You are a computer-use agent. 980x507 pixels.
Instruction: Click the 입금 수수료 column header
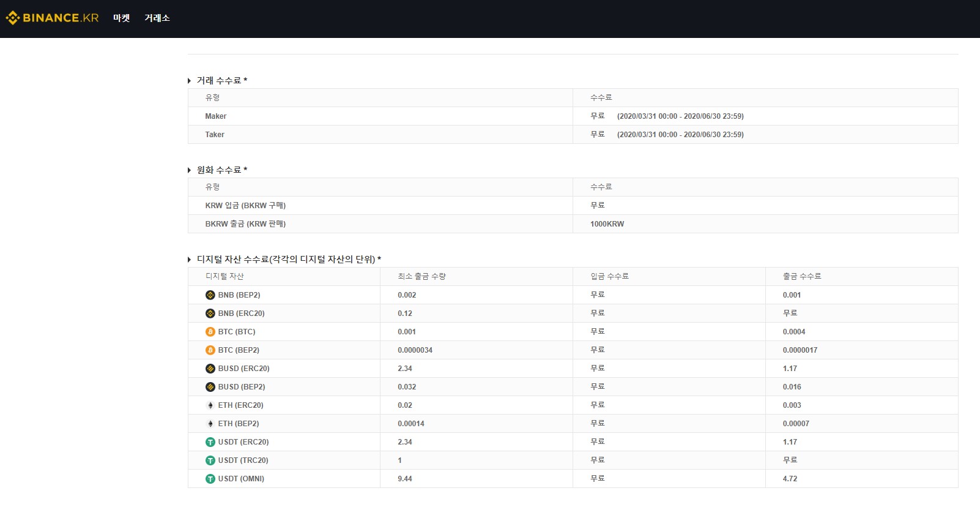tap(610, 277)
